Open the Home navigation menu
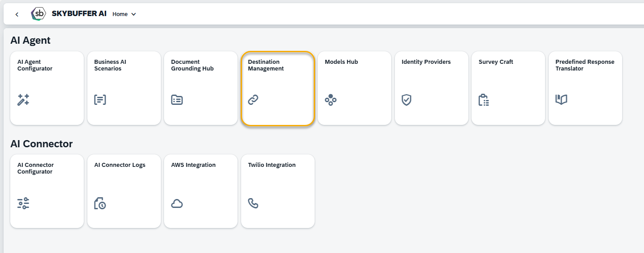 [x=124, y=14]
